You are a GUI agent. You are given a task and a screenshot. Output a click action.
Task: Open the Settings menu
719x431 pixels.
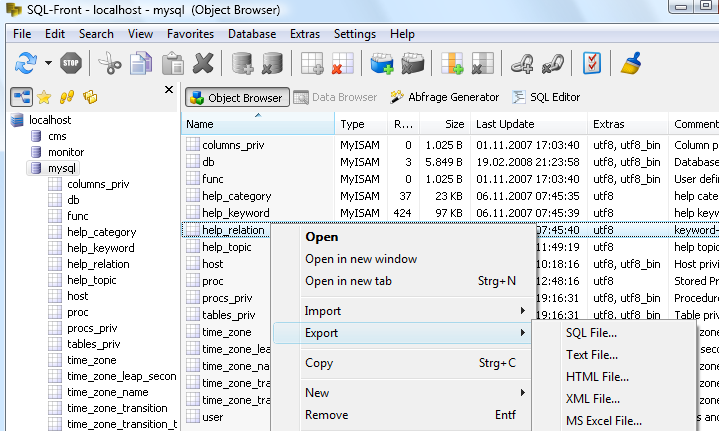click(355, 34)
